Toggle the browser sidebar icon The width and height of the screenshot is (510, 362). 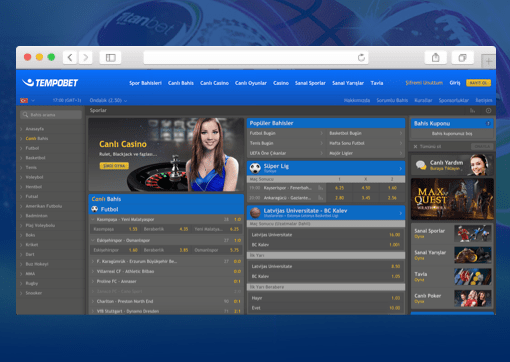pos(110,58)
